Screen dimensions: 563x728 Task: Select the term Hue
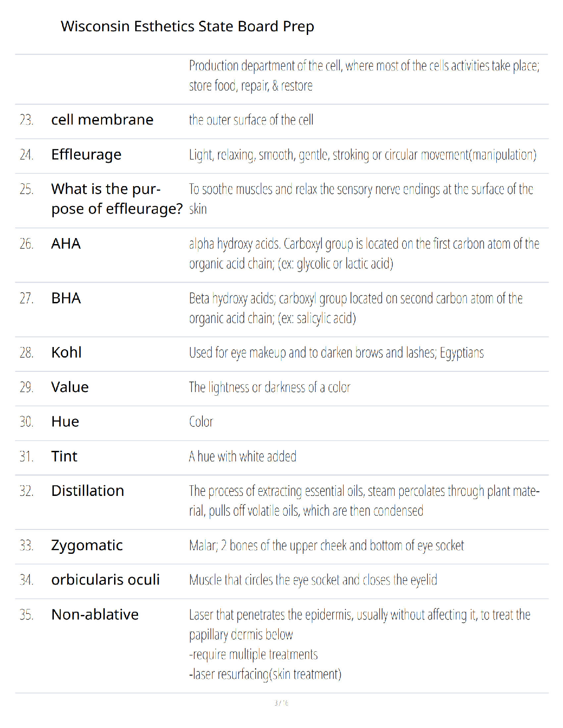point(65,421)
